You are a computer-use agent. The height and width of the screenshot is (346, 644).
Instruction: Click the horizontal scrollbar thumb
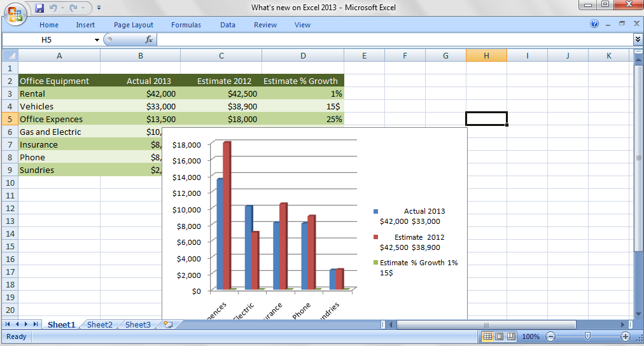pos(486,324)
